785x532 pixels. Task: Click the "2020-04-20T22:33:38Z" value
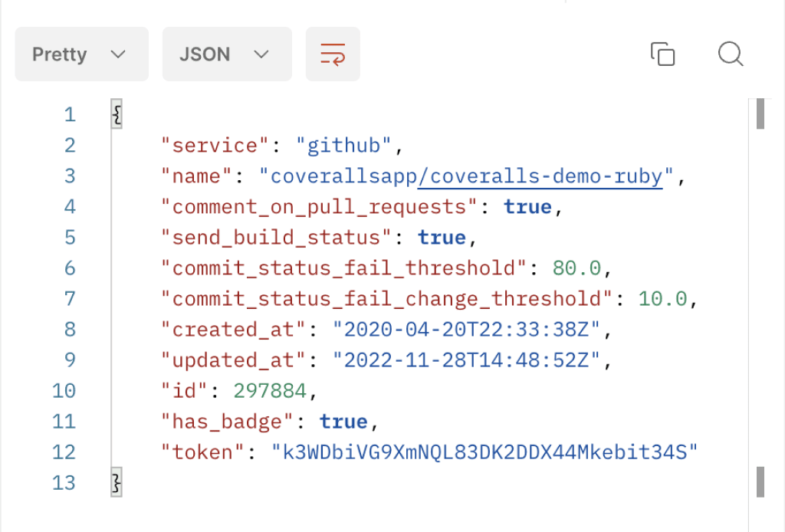point(466,330)
